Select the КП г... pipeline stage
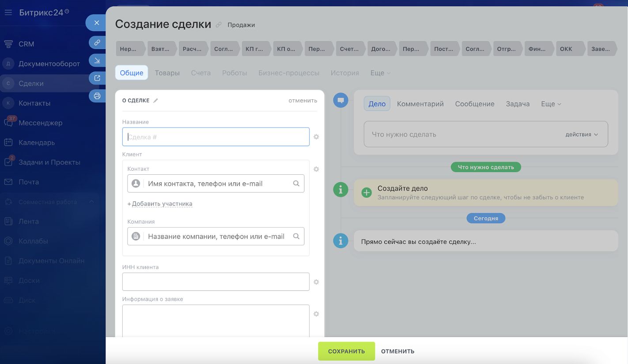The height and width of the screenshot is (364, 628). click(255, 49)
